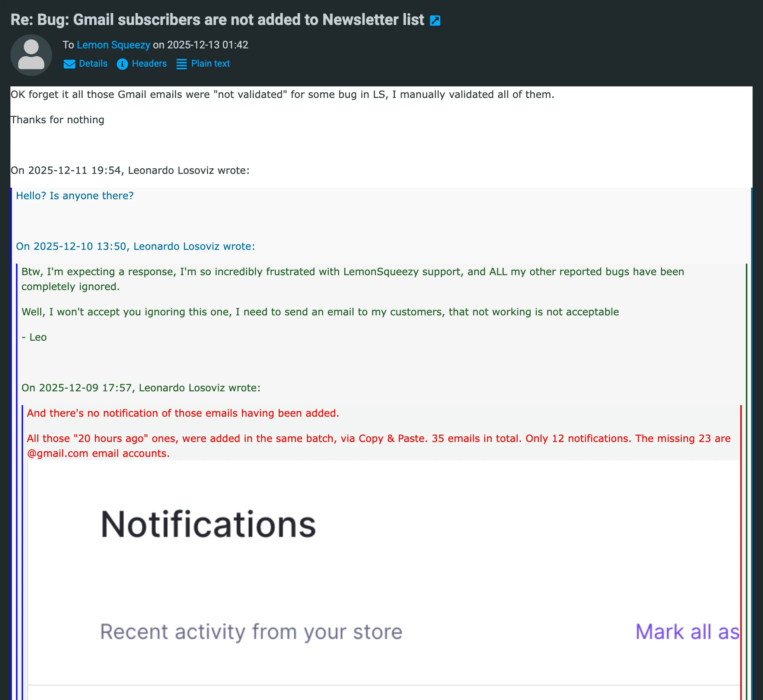Screen dimensions: 763x700
Task: Click the message date 2025-12-13 01:42
Action: pos(208,45)
